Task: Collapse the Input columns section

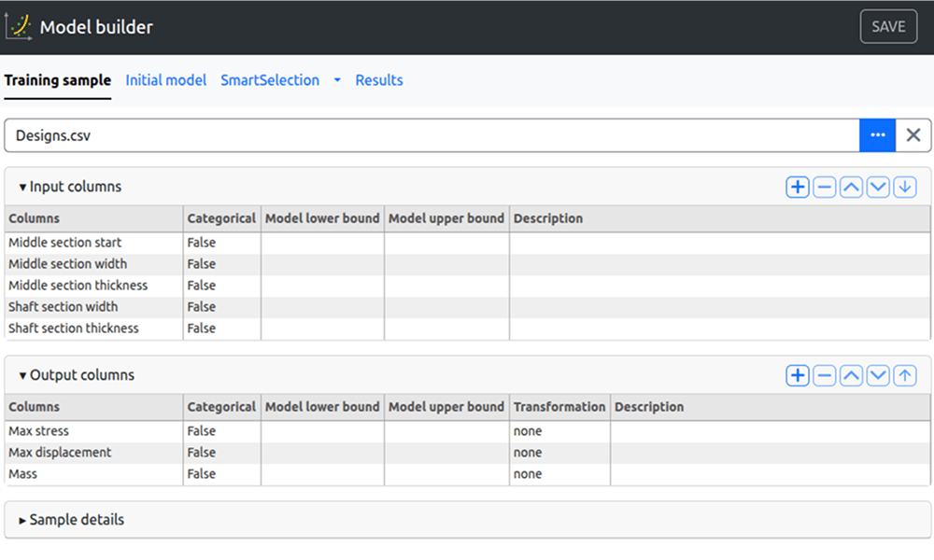Action: point(70,187)
